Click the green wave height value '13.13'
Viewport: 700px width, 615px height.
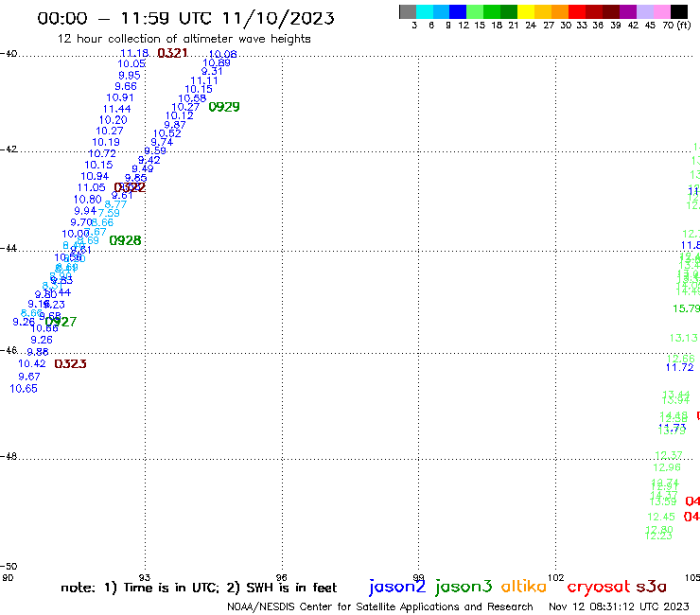pos(684,338)
